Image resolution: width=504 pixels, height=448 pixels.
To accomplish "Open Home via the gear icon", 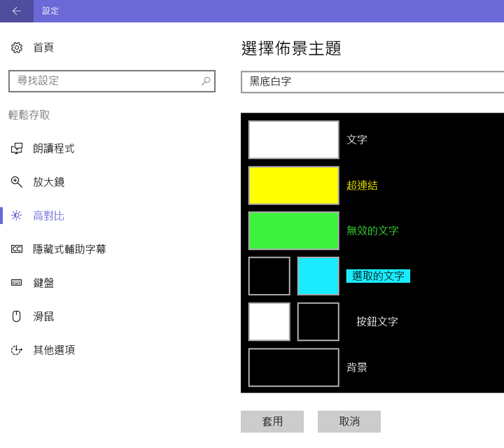I will [x=17, y=48].
